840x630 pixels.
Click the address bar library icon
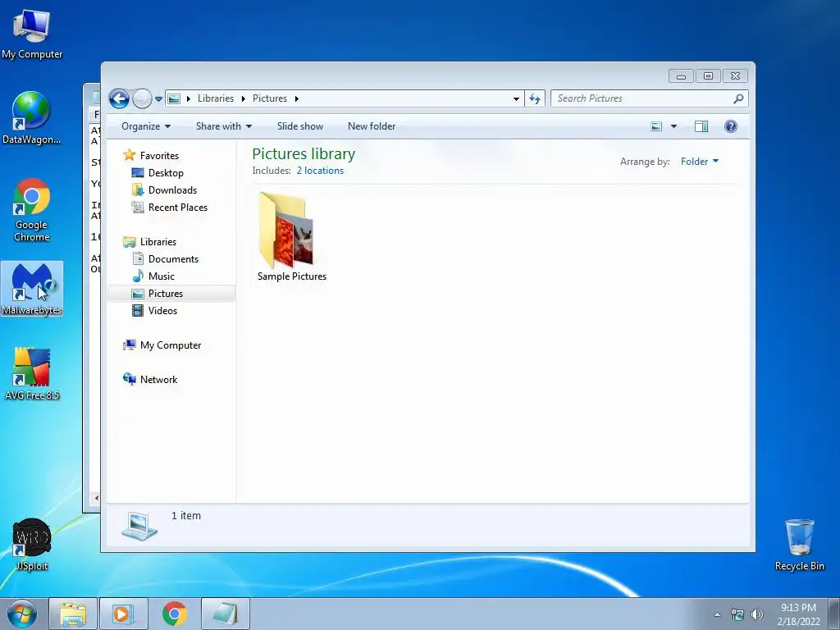coord(174,98)
